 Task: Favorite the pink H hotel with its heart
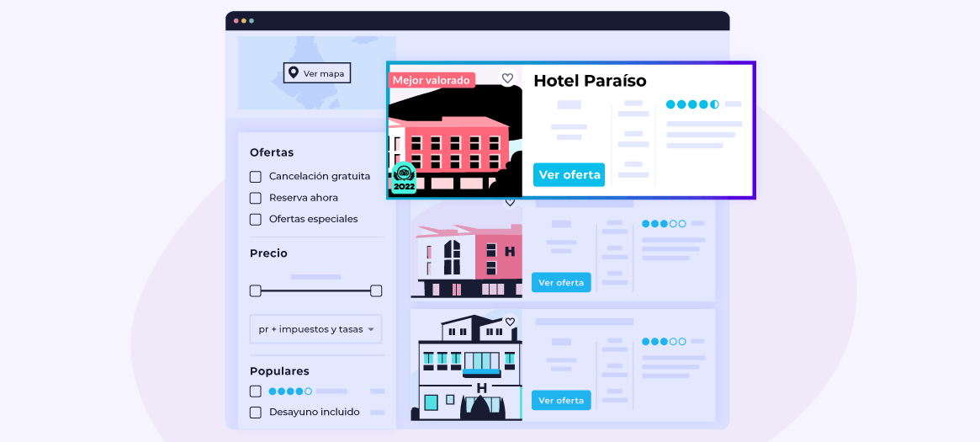click(510, 203)
